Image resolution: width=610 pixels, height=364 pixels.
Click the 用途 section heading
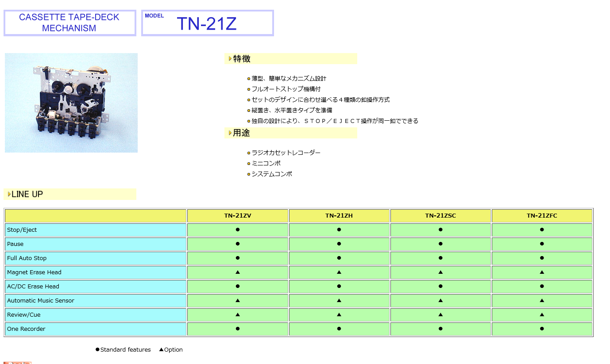291,133
